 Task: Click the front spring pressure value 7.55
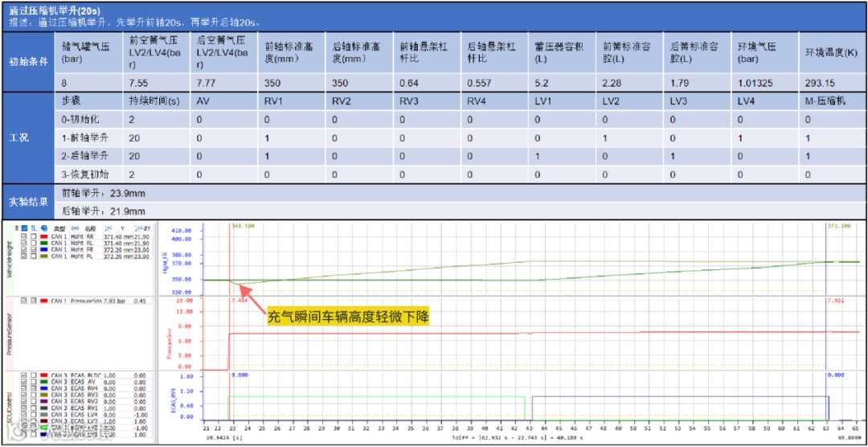[138, 84]
